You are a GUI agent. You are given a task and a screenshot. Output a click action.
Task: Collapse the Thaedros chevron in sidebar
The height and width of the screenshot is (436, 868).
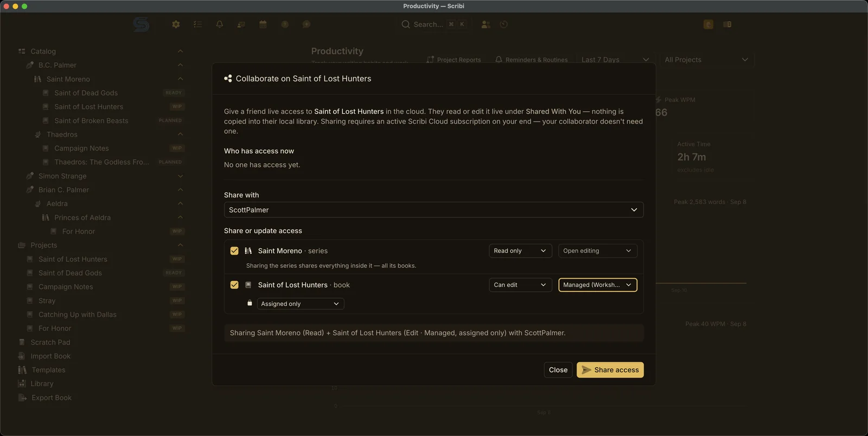pyautogui.click(x=180, y=134)
